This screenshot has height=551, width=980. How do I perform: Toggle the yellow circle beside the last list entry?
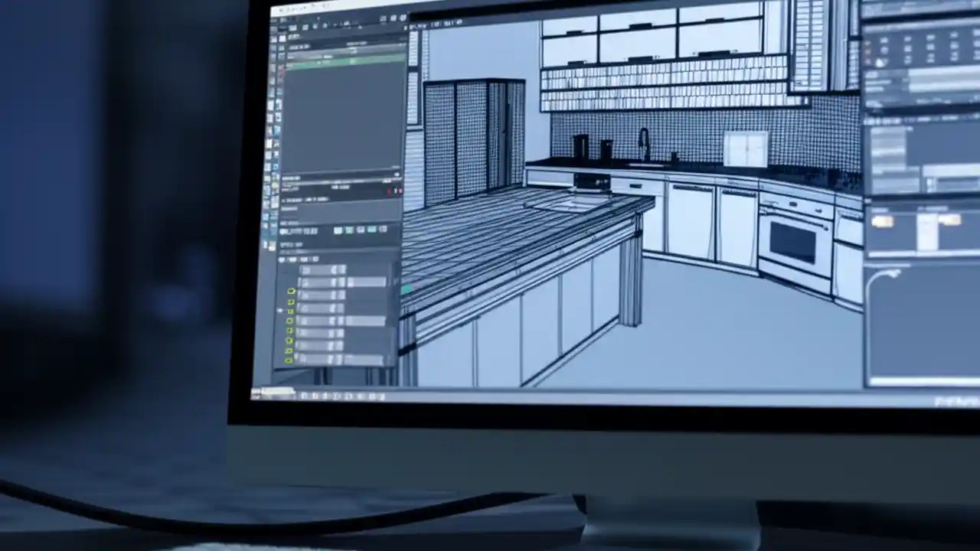click(290, 360)
